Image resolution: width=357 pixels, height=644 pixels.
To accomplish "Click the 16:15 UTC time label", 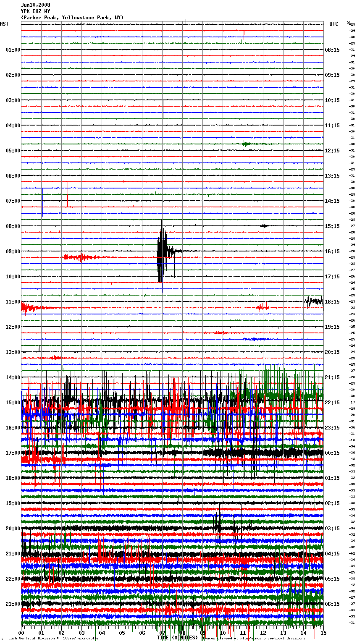I will tap(332, 251).
